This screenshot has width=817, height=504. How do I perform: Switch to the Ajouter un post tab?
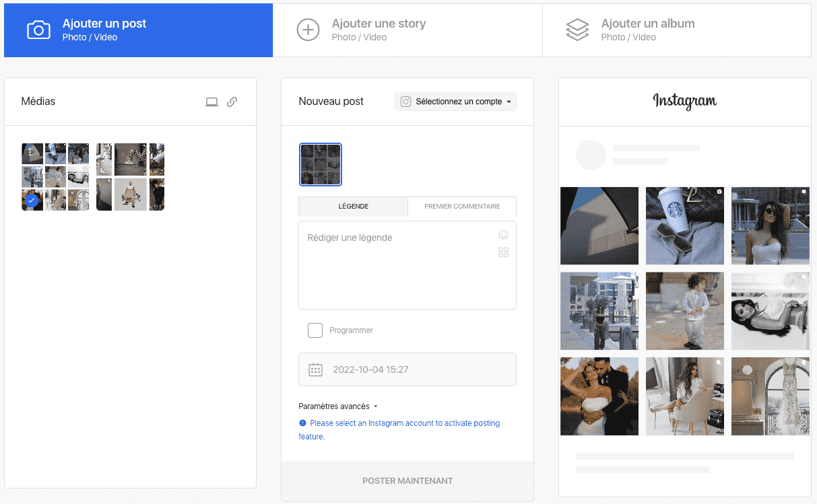(139, 30)
